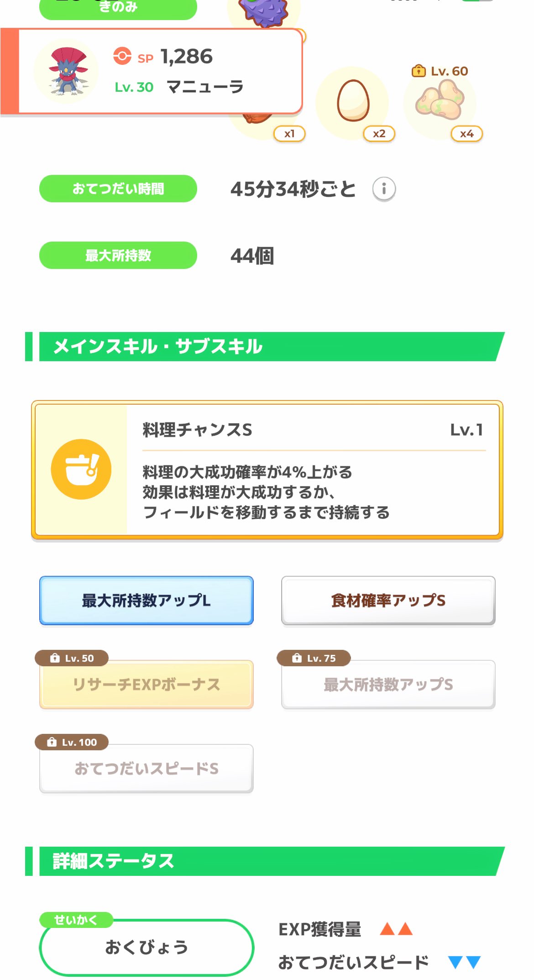Tap the egg ingredient icon

[x=353, y=101]
